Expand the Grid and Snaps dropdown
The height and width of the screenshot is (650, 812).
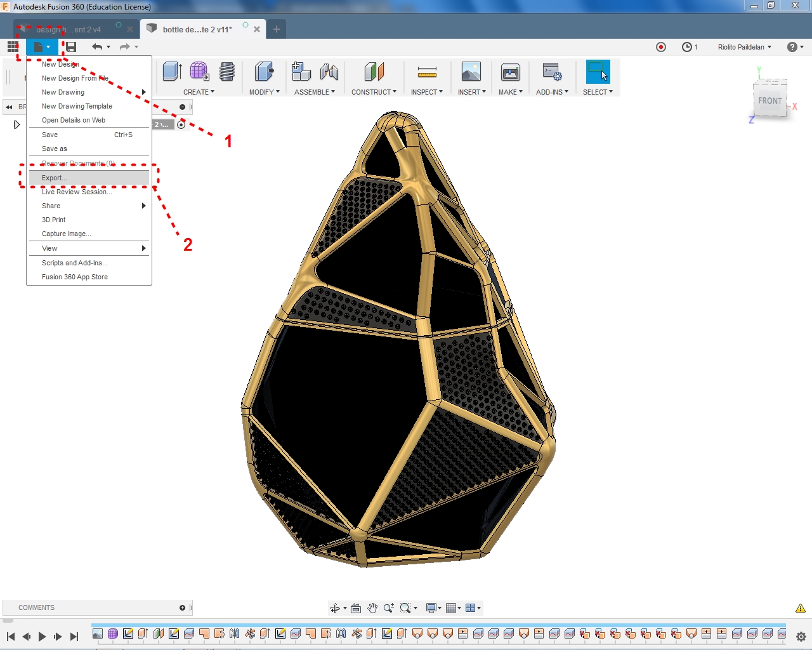tap(450, 607)
